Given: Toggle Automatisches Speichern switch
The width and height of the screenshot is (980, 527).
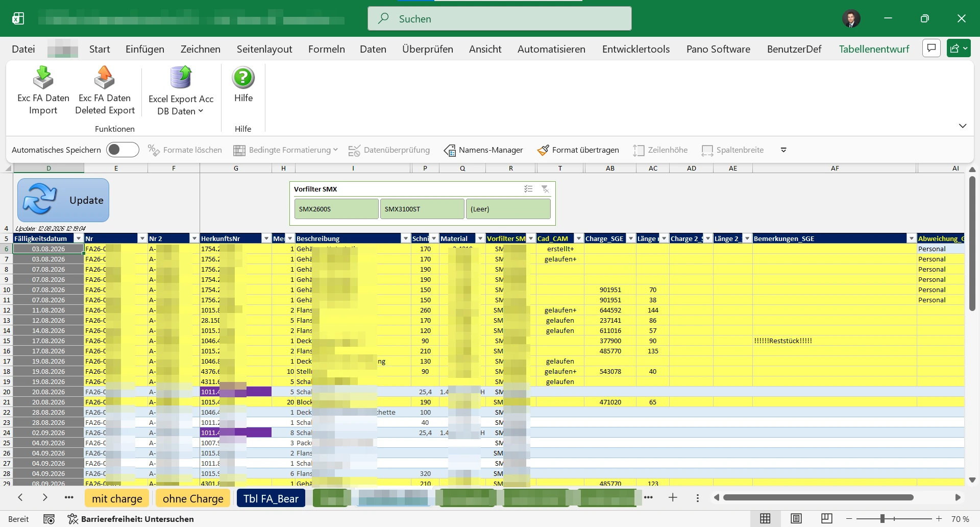Looking at the screenshot, I should (x=122, y=150).
